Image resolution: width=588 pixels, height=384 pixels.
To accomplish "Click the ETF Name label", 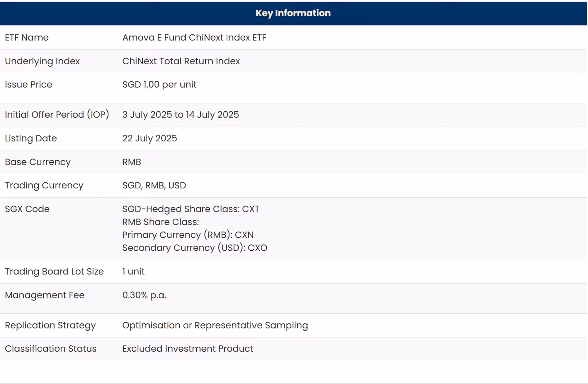I will pos(27,38).
